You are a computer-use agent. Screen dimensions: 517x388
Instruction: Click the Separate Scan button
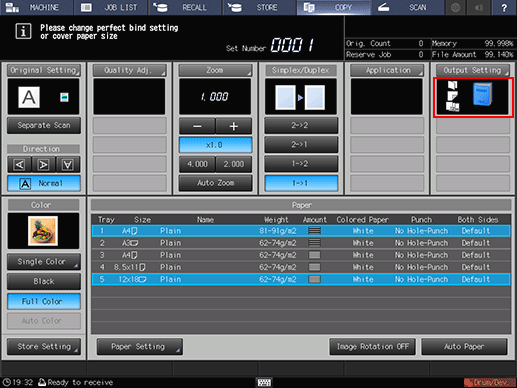44,126
